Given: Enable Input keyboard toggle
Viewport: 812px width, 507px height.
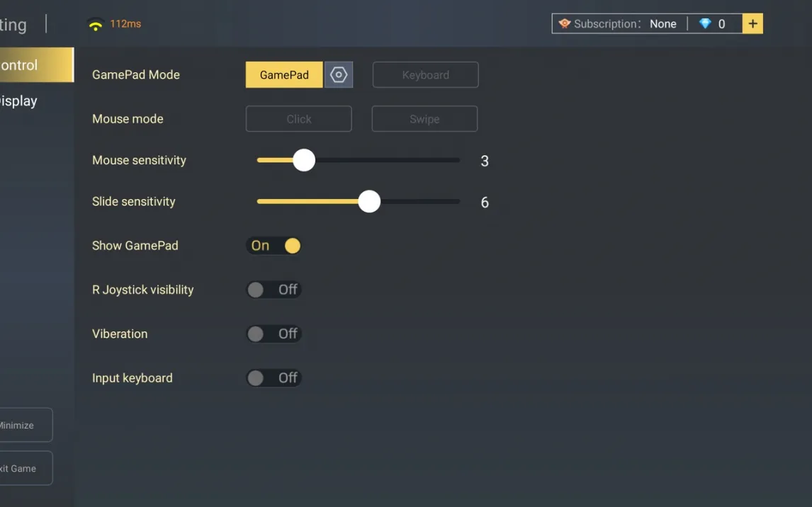Looking at the screenshot, I should (274, 378).
